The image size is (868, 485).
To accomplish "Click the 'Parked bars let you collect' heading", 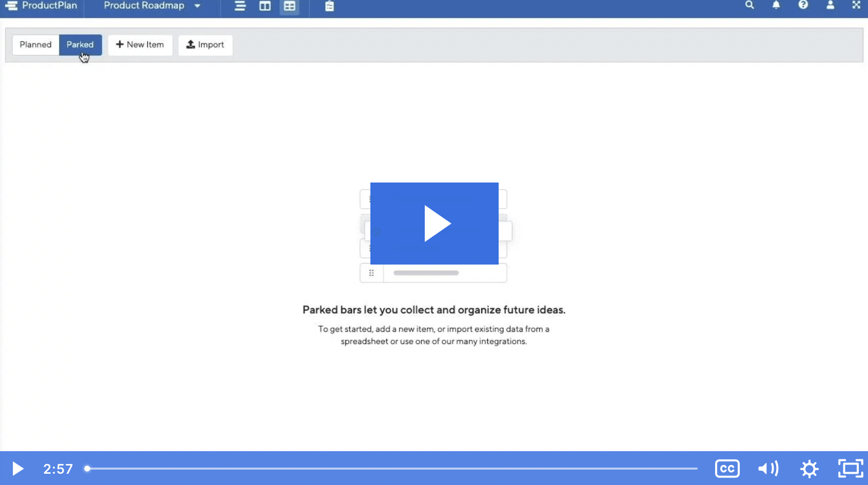I will 434,310.
